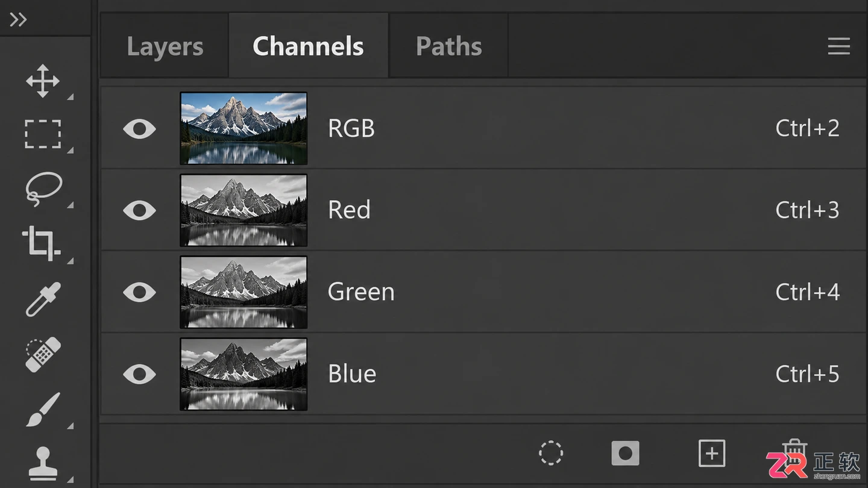Save selection as channel mask icon
868x488 pixels.
(625, 453)
